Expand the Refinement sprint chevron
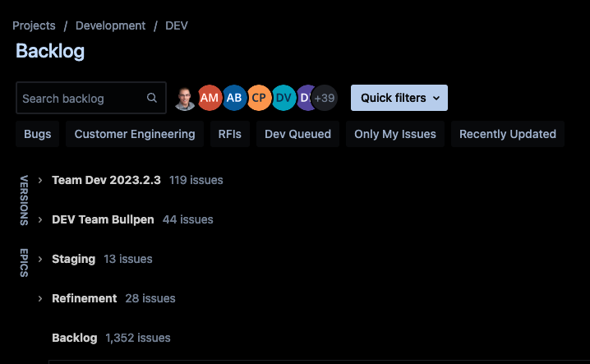This screenshot has width=590, height=364. tap(40, 298)
